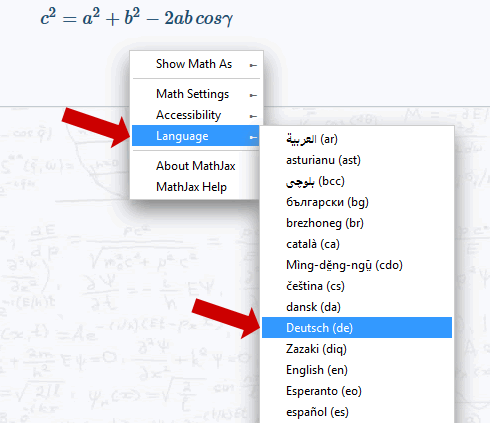Expand the Accessibility submenu arrow
The width and height of the screenshot is (490, 423).
pos(253,116)
